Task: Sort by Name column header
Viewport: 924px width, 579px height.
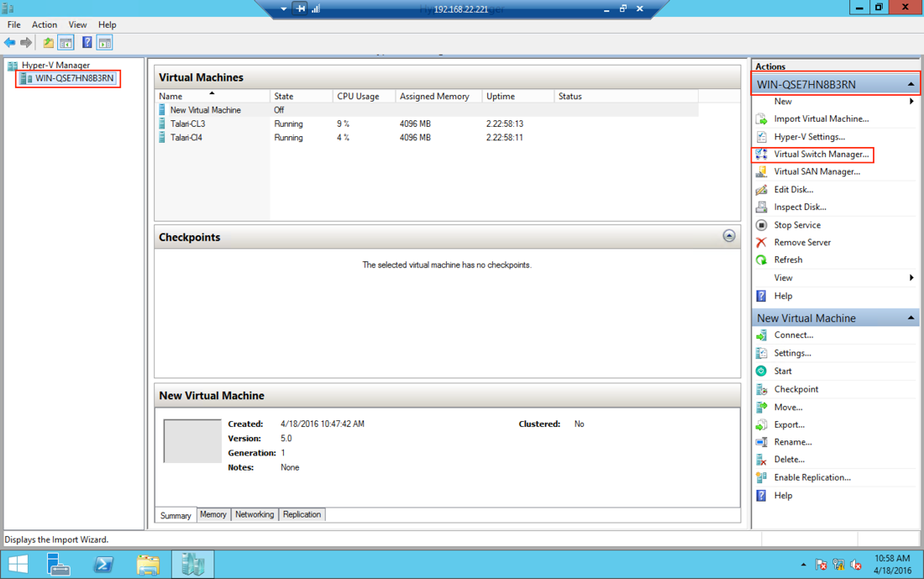Action: [x=213, y=96]
